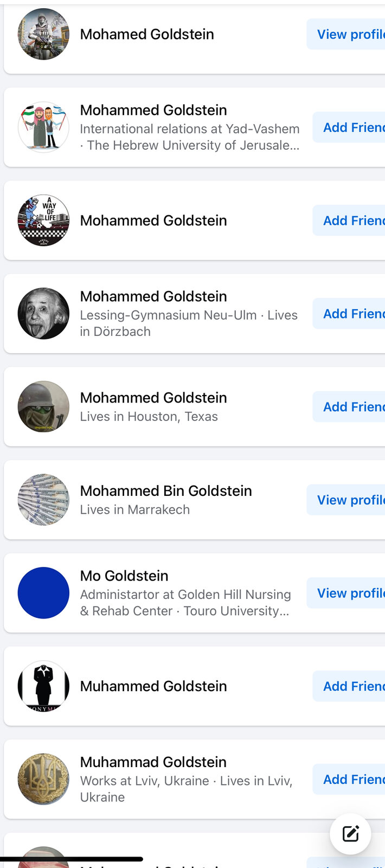Open the fanned banknotes profile picture
The height and width of the screenshot is (868, 385).
[43, 500]
